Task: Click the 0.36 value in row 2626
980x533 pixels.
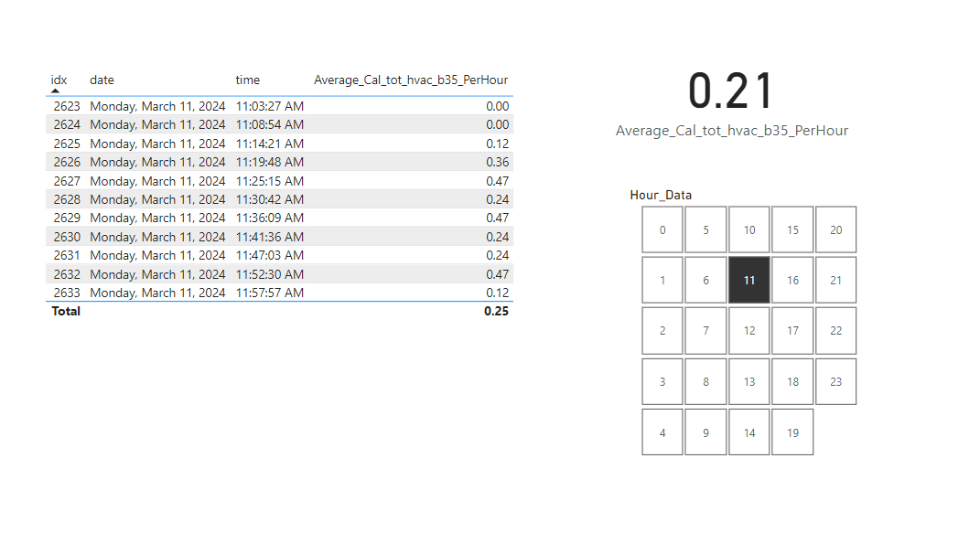Action: pos(498,162)
